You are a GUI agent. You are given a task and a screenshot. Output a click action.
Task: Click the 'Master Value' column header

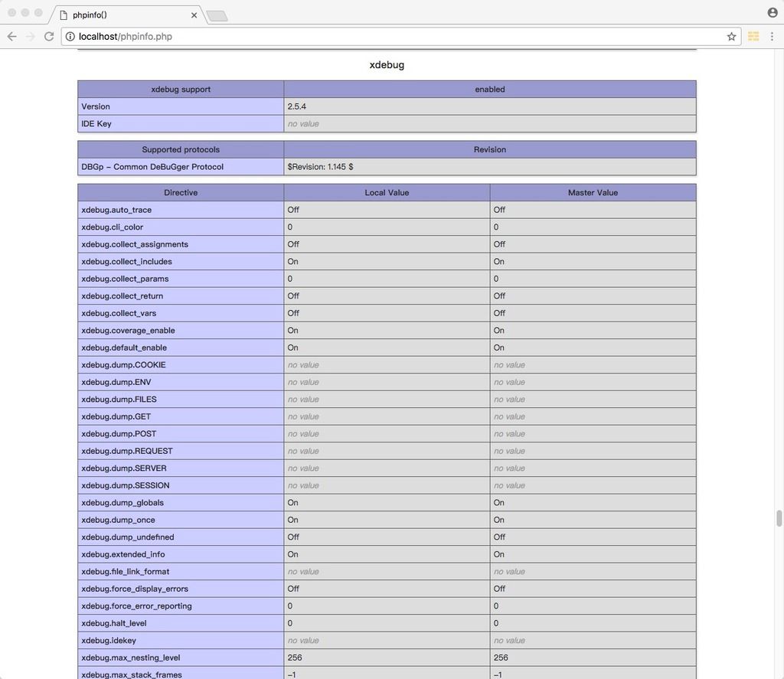[593, 192]
